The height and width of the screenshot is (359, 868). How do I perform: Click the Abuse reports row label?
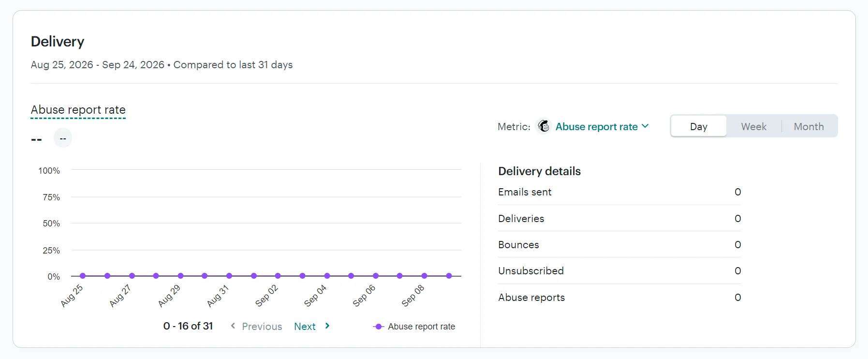tap(531, 298)
